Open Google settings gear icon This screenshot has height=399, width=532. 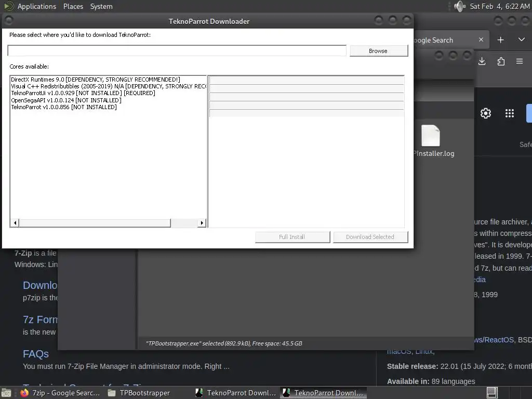pos(486,113)
